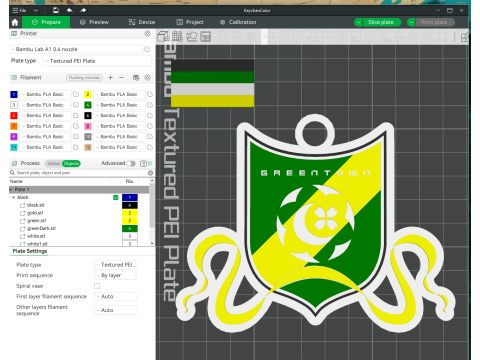The height and width of the screenshot is (360, 480).
Task: Switch to the Prepare tab
Action: click(x=46, y=22)
